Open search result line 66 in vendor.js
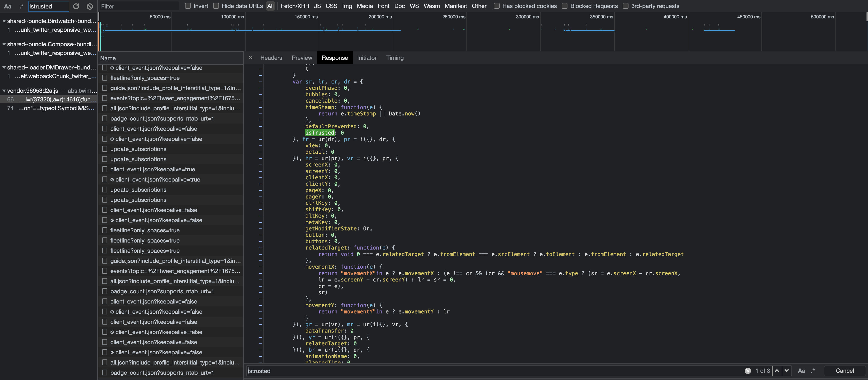This screenshot has height=380, width=868. pyautogui.click(x=49, y=99)
